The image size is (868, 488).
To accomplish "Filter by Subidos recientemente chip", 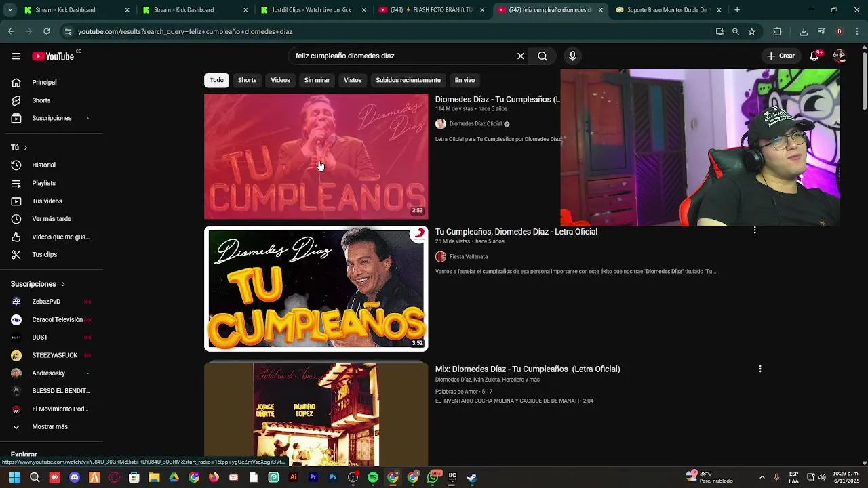I will pyautogui.click(x=408, y=80).
